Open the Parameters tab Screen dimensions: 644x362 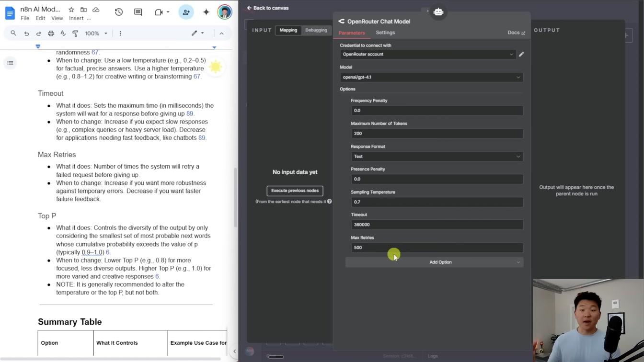click(x=352, y=33)
